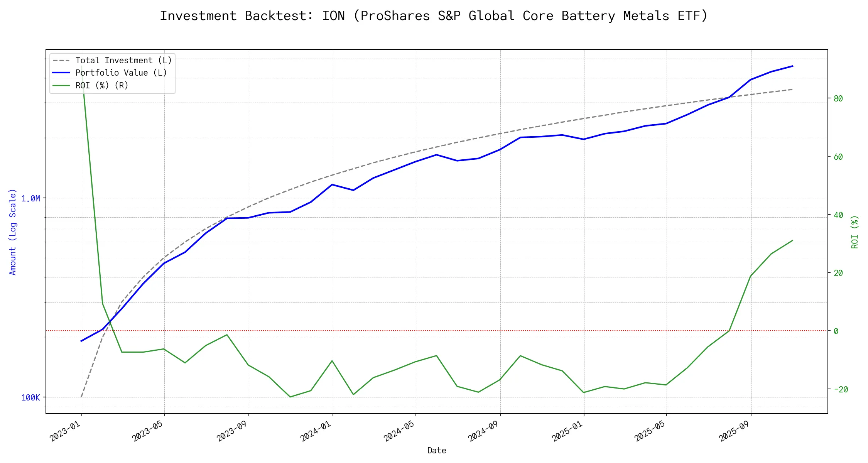Click the Portfolio Value (L) legend label
The width and height of the screenshot is (868, 463).
tap(121, 73)
